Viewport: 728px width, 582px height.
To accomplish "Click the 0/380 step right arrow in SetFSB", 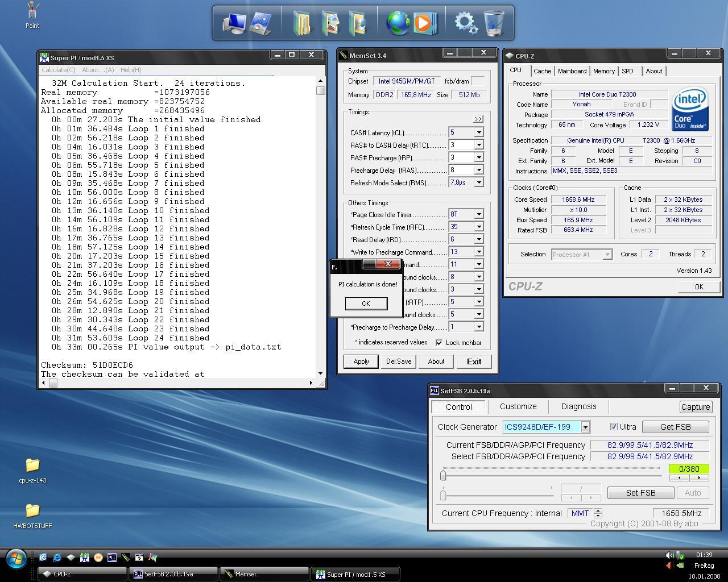I will point(699,478).
